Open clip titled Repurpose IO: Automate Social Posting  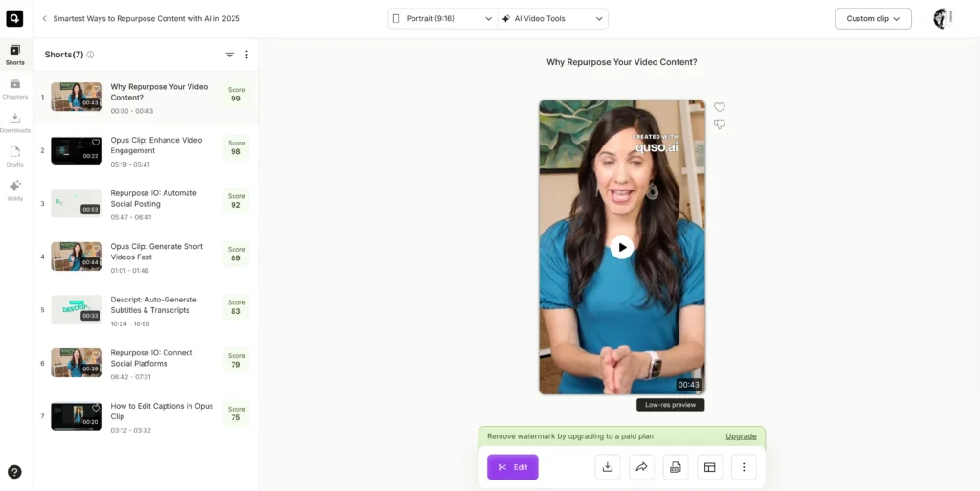tap(154, 199)
